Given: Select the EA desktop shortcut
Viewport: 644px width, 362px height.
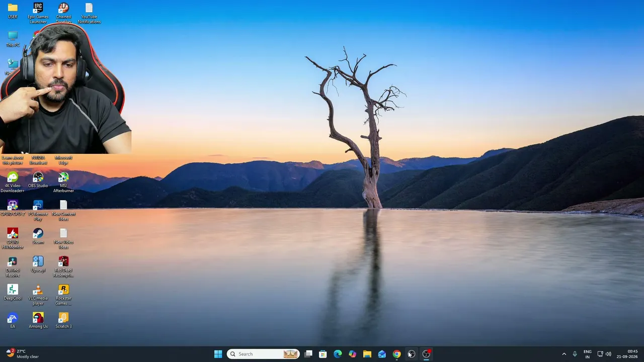Looking at the screenshot, I should point(13,321).
